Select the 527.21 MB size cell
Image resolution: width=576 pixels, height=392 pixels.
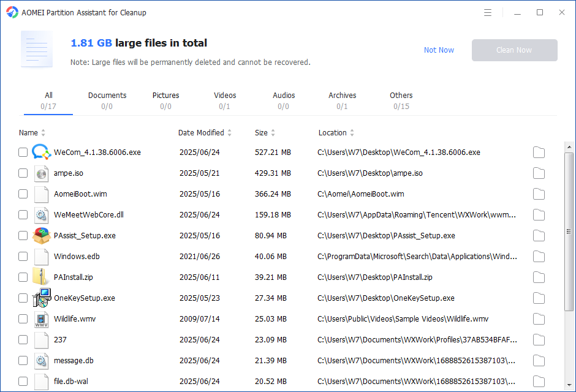pos(273,153)
